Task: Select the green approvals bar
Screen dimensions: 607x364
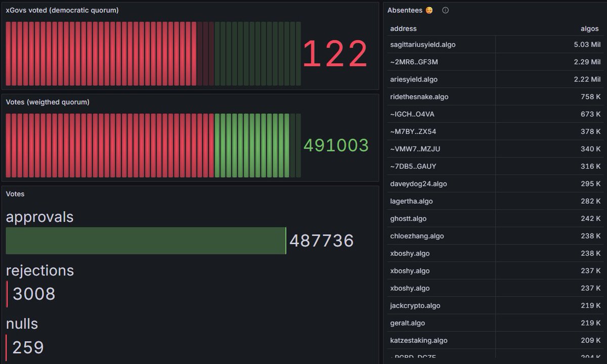Action: (x=146, y=241)
